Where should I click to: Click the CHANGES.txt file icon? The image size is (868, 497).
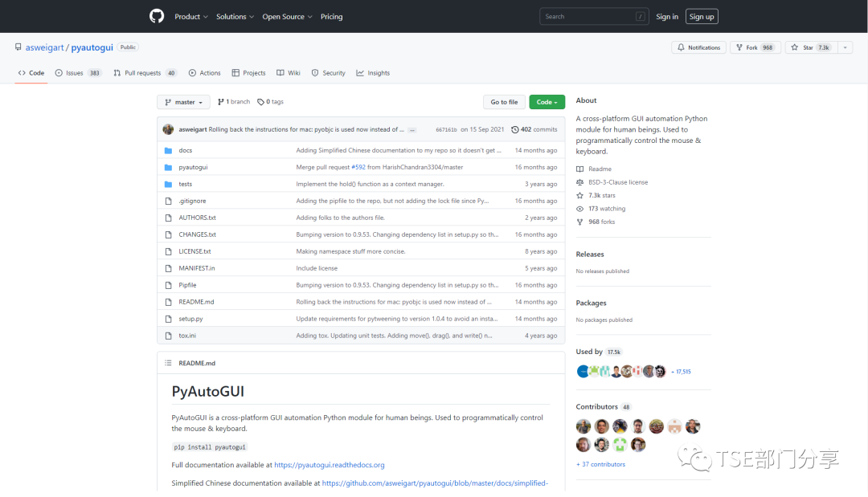tap(168, 235)
